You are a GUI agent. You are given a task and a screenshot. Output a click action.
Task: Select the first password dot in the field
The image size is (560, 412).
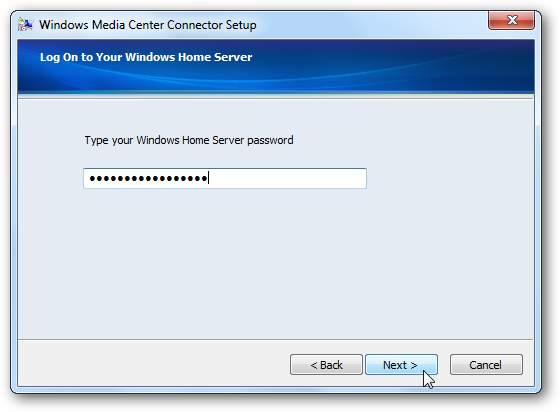tap(92, 178)
